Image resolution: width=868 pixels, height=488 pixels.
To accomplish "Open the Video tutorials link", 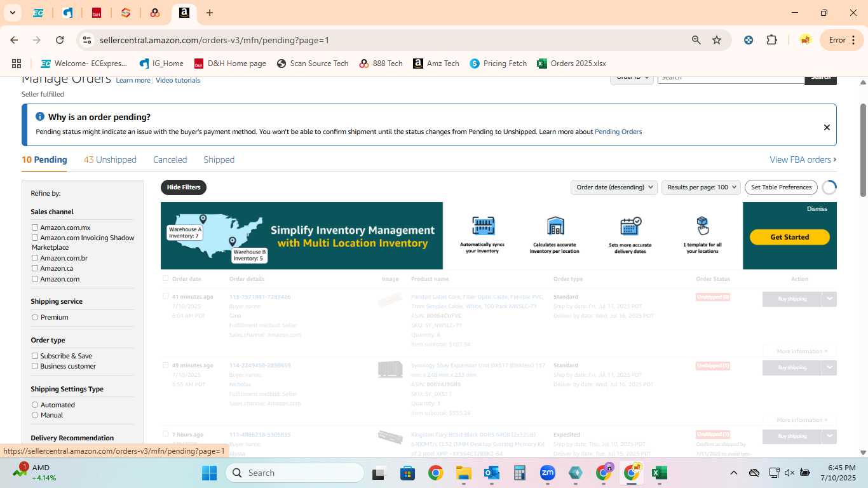I will pyautogui.click(x=178, y=80).
